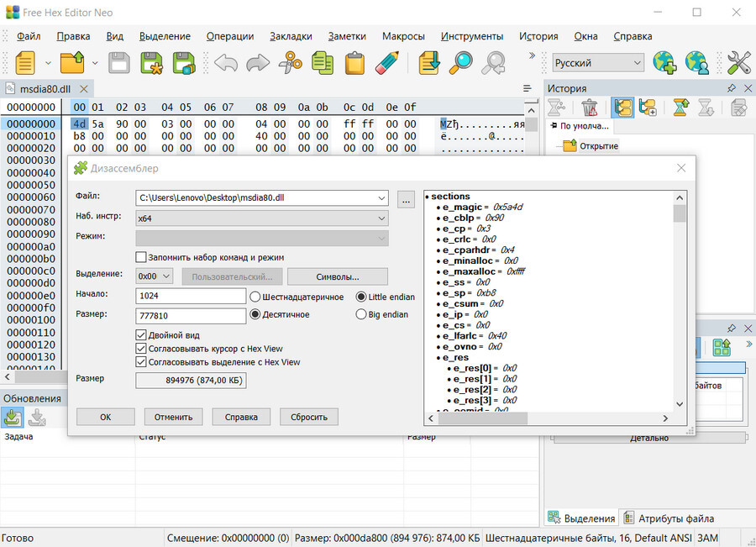Click the hamburger list icon beside file tab
This screenshot has width=756, height=547.
[x=528, y=88]
